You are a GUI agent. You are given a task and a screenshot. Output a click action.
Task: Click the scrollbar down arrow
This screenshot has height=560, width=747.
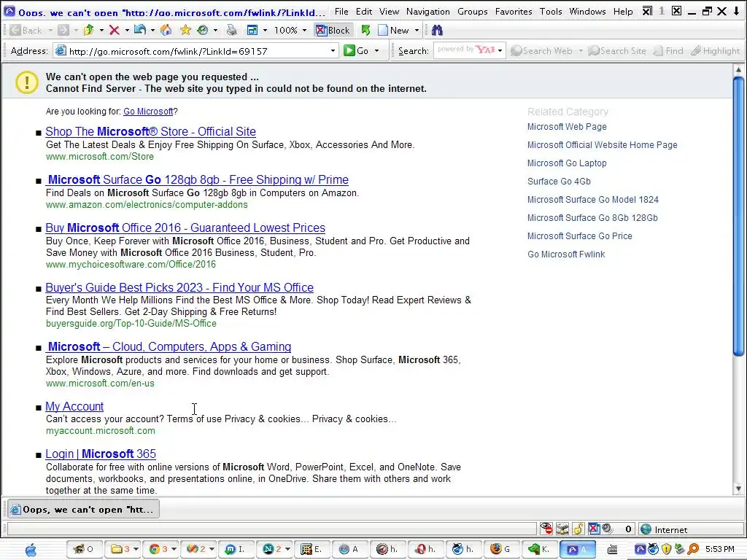tap(738, 489)
